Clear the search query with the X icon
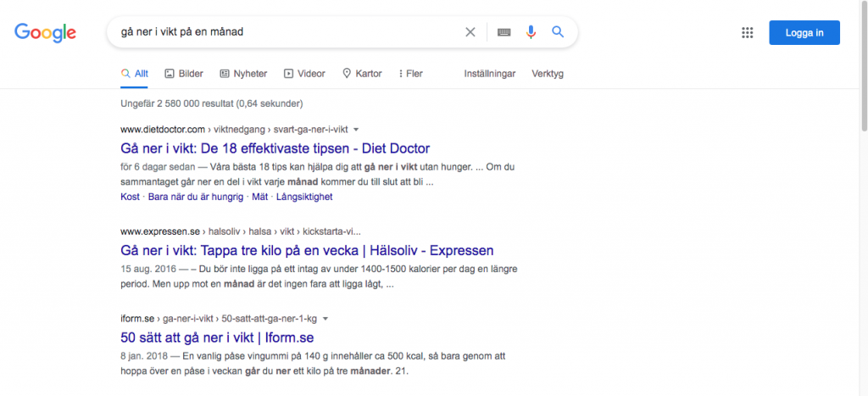The image size is (868, 396). 470,32
